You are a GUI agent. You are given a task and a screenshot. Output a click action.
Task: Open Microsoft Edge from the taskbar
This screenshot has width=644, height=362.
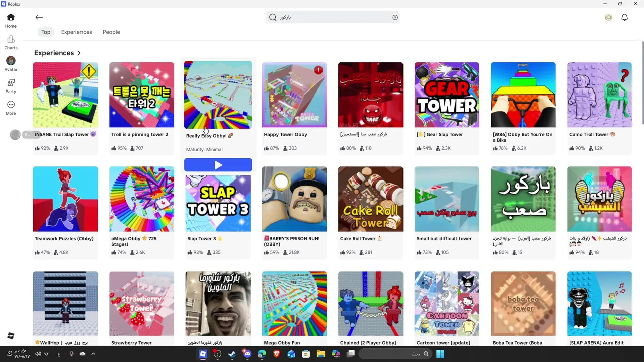(x=262, y=354)
